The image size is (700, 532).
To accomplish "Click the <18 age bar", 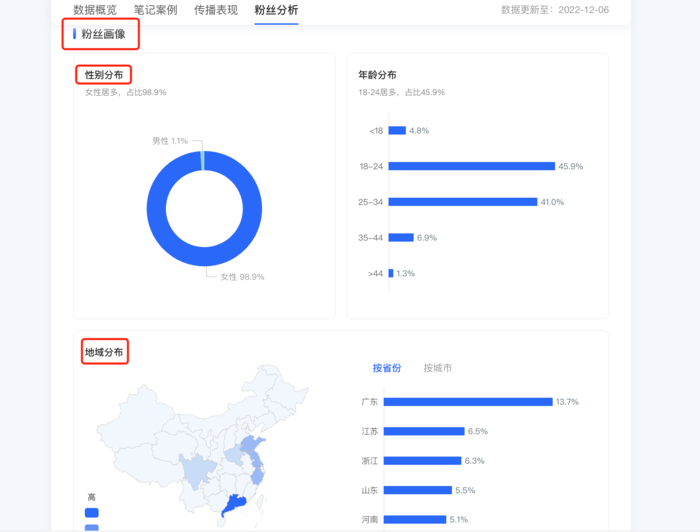I will point(397,130).
